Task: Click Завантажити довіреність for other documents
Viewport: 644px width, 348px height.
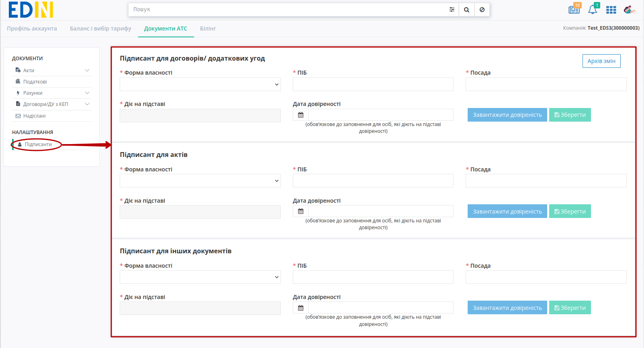Action: 507,307
